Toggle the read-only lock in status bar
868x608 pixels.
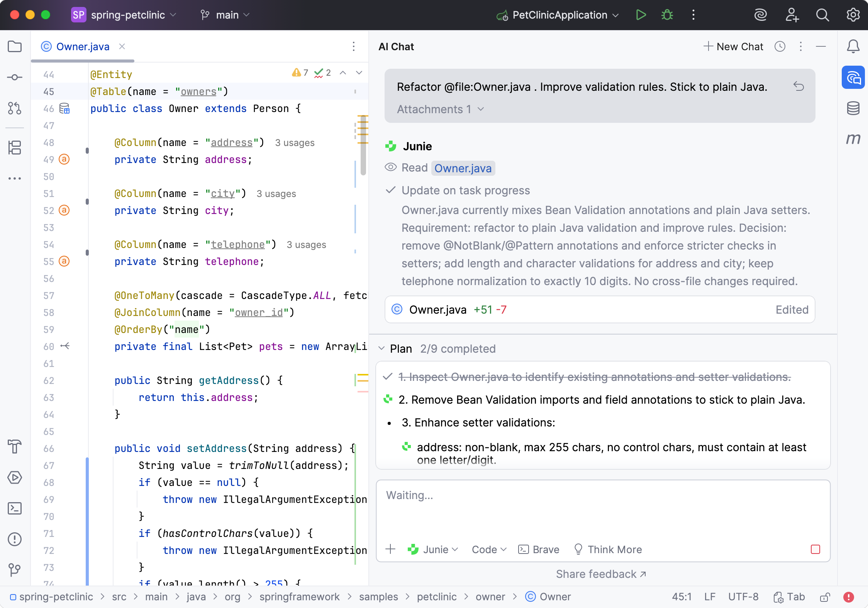(x=825, y=597)
